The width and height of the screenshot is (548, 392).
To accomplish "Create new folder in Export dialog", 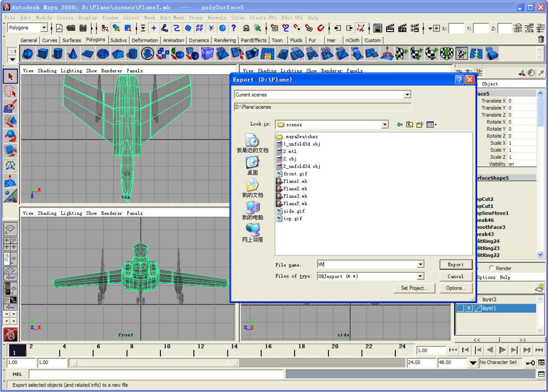I will click(x=420, y=125).
